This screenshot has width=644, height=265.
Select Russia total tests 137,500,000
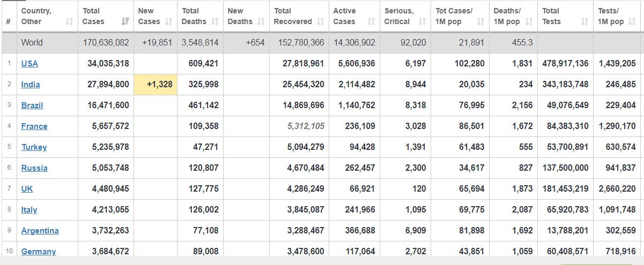(x=565, y=168)
